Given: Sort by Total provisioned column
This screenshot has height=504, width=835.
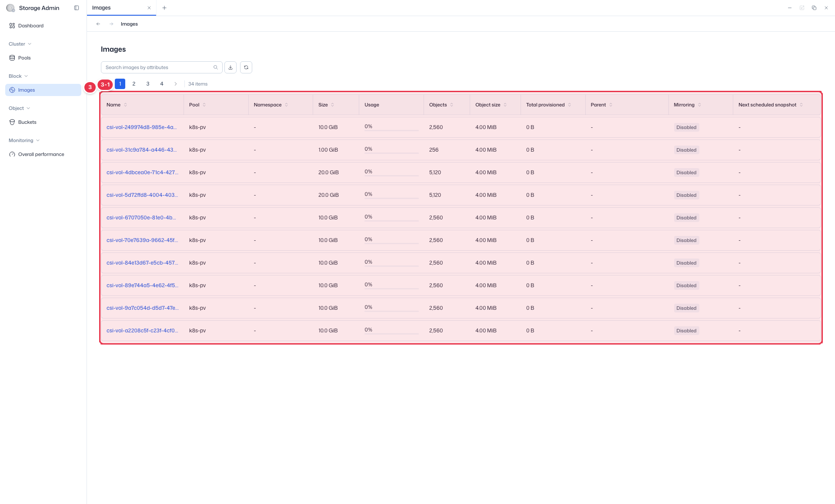Looking at the screenshot, I should tap(570, 105).
